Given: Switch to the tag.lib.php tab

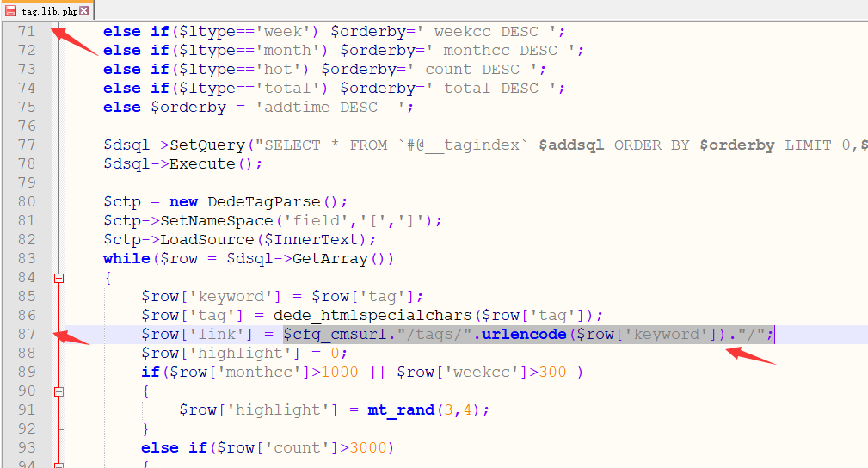Looking at the screenshot, I should [x=48, y=10].
